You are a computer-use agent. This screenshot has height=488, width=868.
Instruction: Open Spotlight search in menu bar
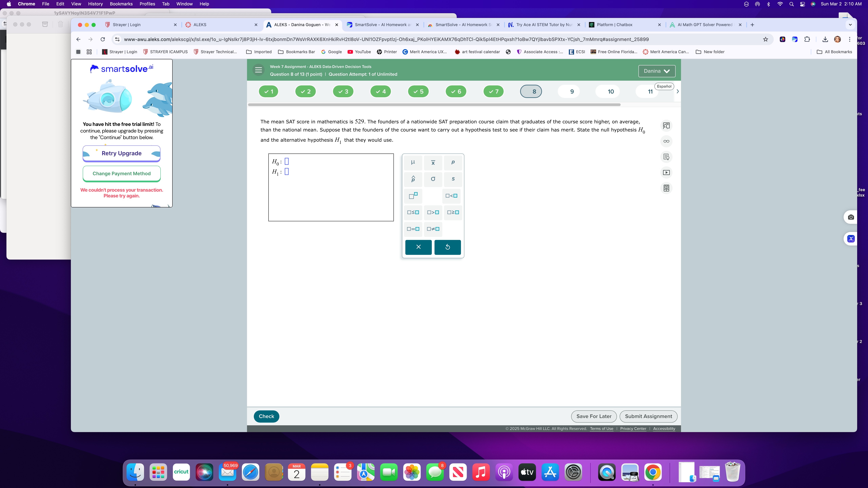pos(792,4)
